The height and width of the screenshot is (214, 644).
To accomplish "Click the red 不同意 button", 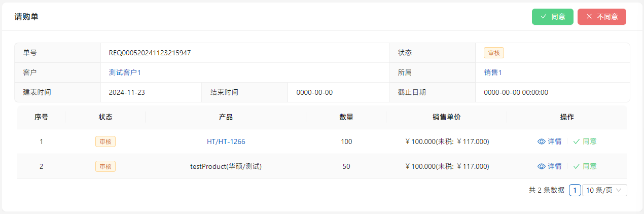I will (601, 17).
